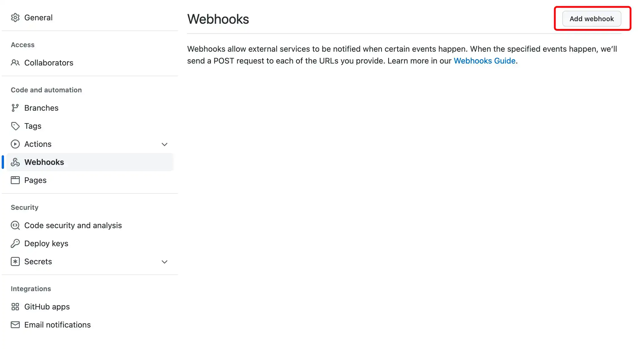Screen dimensions: 644x349
Task: Click the Webhooks icon in sidebar
Action: (15, 162)
